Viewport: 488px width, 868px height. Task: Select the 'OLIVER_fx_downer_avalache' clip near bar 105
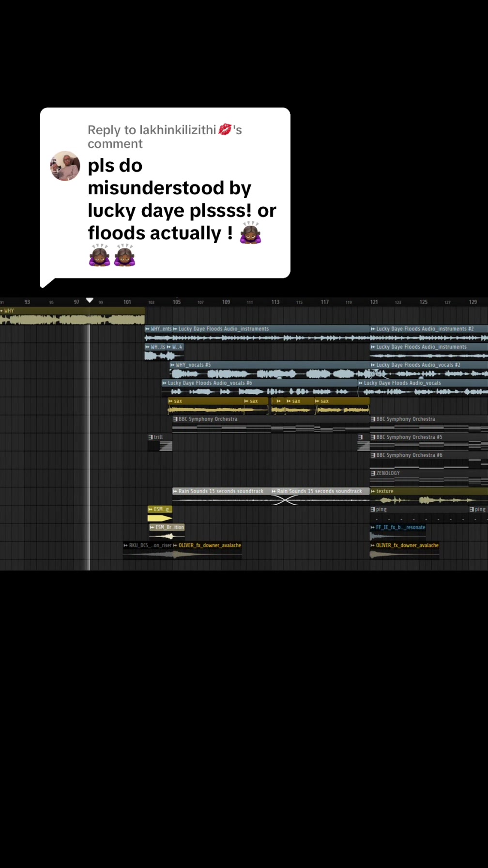pos(207,551)
